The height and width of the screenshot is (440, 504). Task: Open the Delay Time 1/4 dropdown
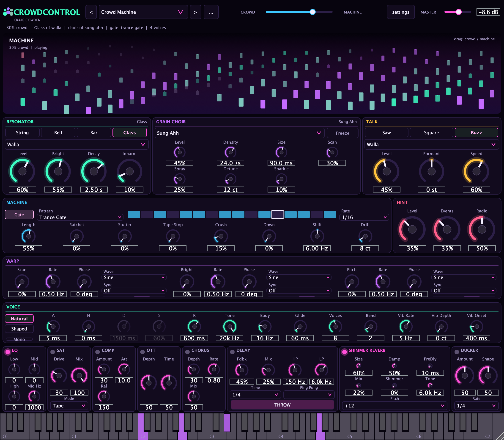(255, 395)
